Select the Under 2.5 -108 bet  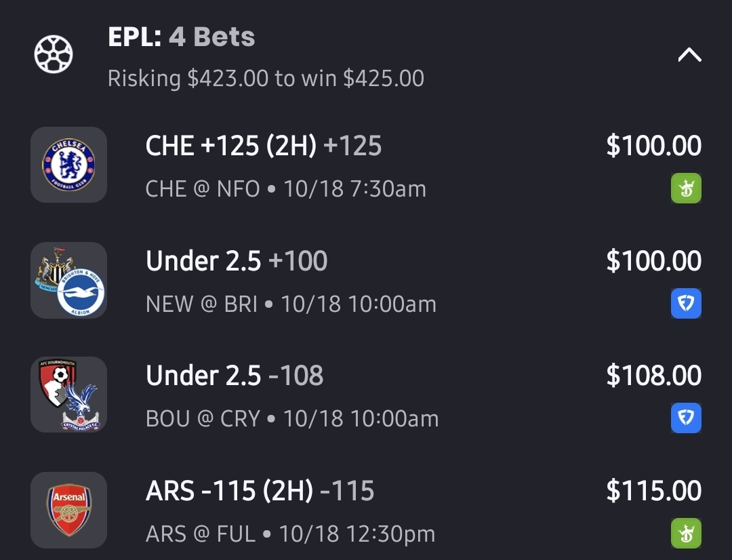point(235,376)
